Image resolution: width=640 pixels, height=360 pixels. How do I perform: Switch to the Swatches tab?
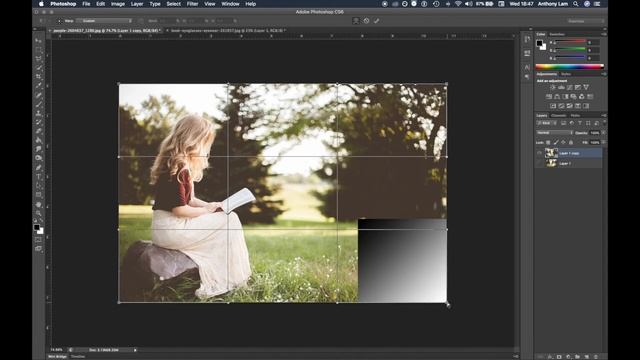[557, 34]
